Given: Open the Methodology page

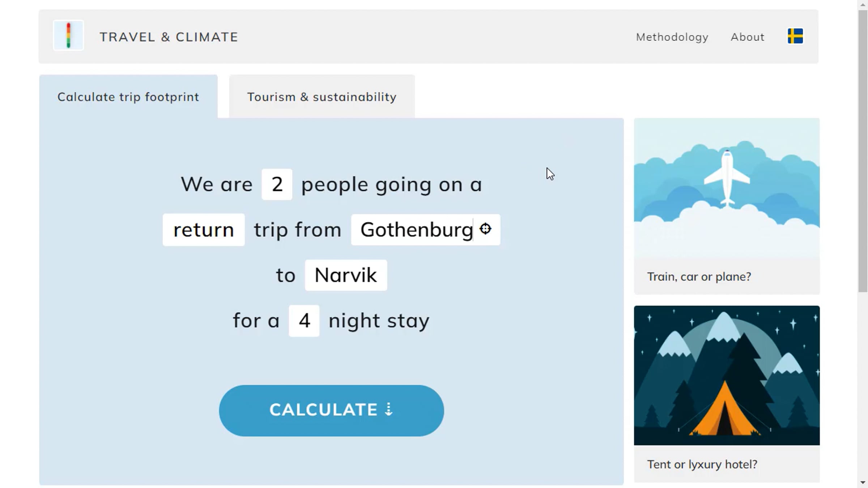Looking at the screenshot, I should 672,37.
